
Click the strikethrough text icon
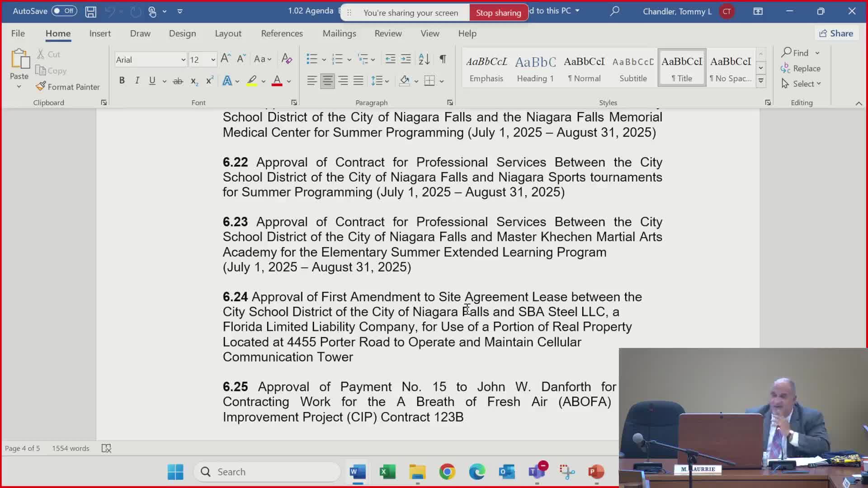pyautogui.click(x=178, y=81)
